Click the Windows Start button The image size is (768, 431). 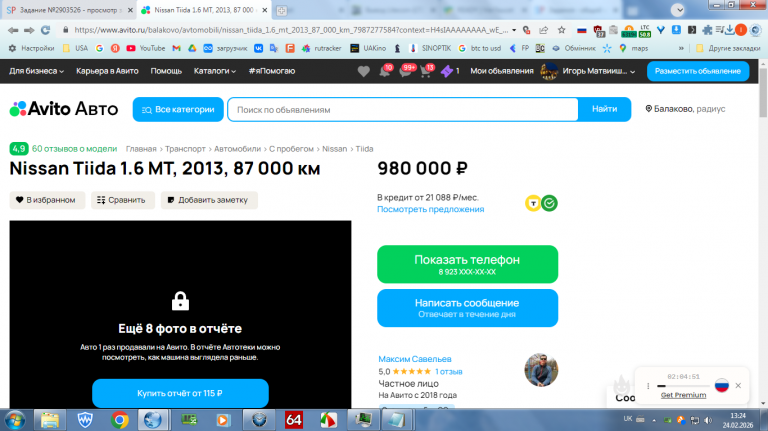coord(15,420)
